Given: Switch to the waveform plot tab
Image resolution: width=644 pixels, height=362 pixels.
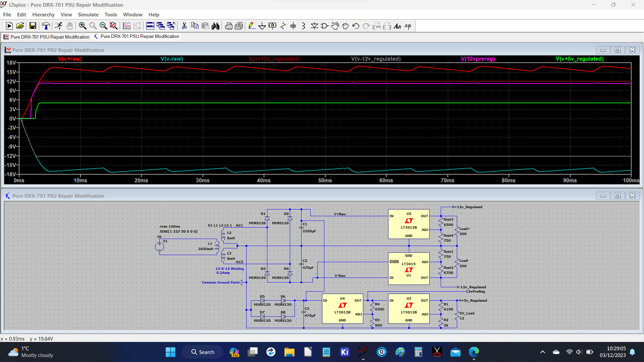Looking at the screenshot, I should (x=46, y=37).
